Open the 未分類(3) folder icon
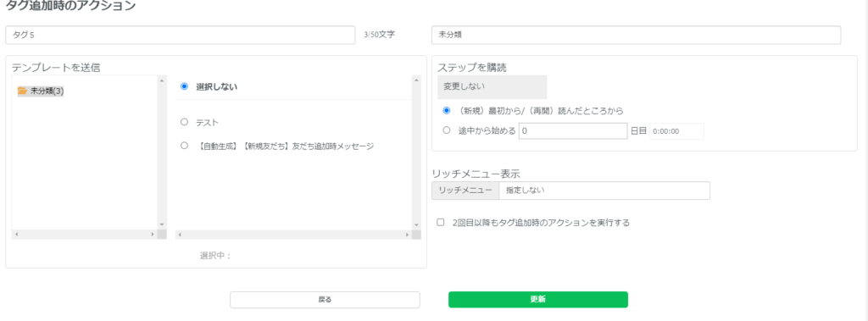Viewport: 868px width, 321px height. (x=23, y=91)
